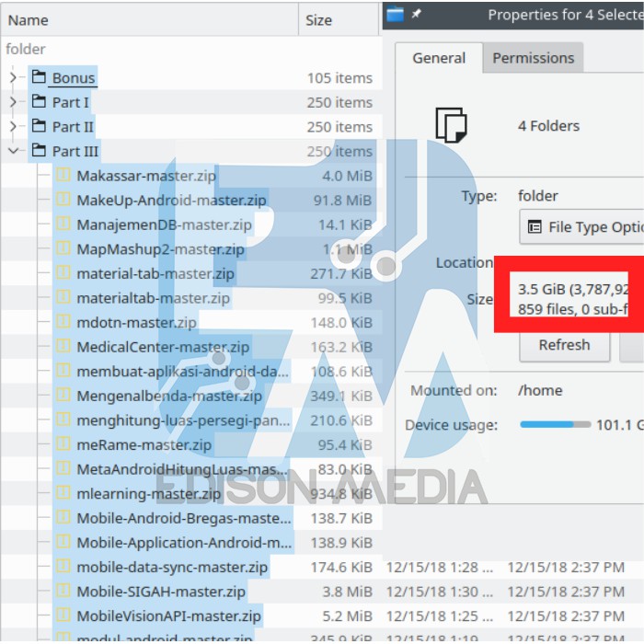
Task: Select the file MapMashup2-master.zip
Action: (x=161, y=249)
